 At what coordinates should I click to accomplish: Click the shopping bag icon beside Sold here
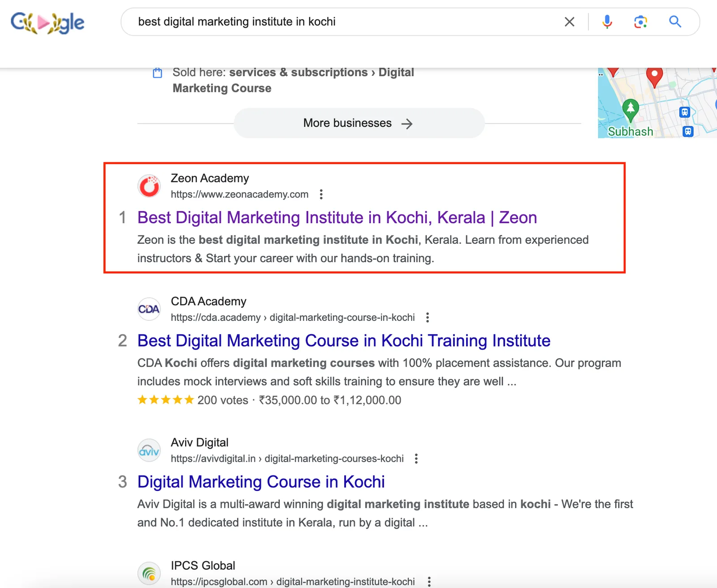[x=157, y=73]
